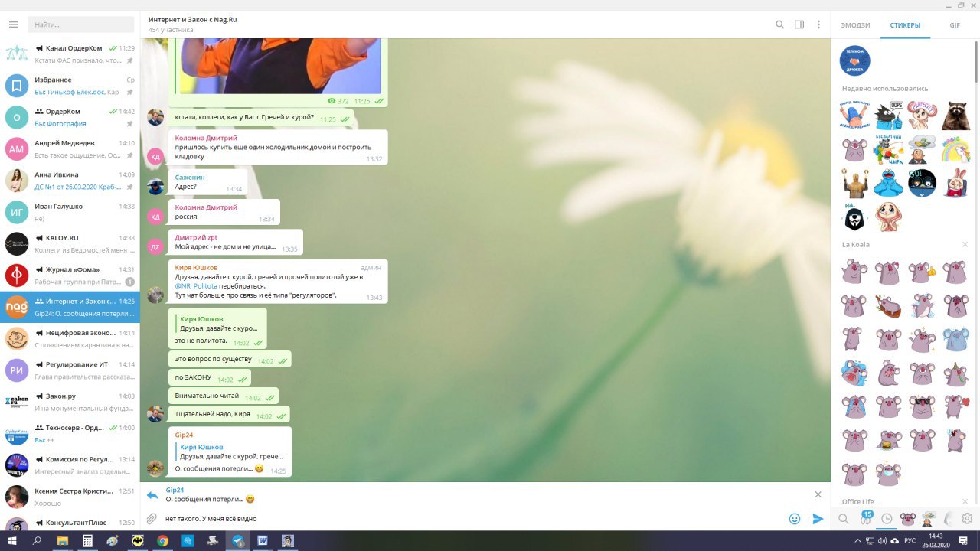Click the ДZ avatar of Дмитрий zpt

tap(155, 246)
